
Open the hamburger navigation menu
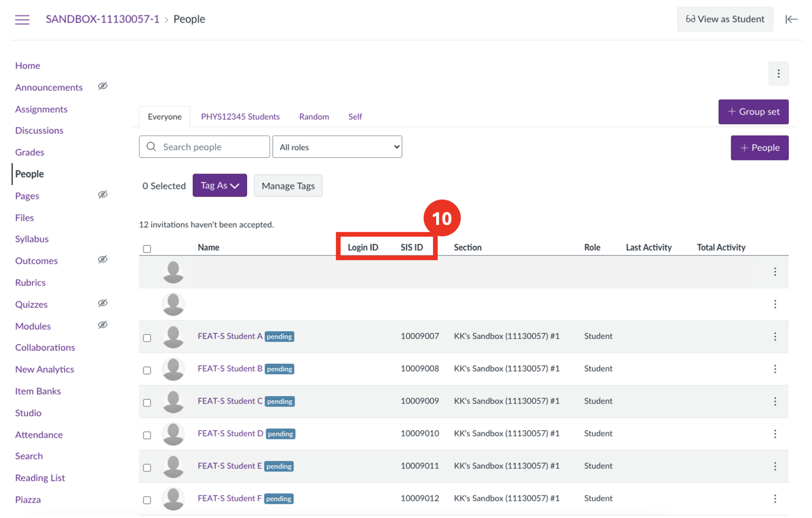[22, 19]
